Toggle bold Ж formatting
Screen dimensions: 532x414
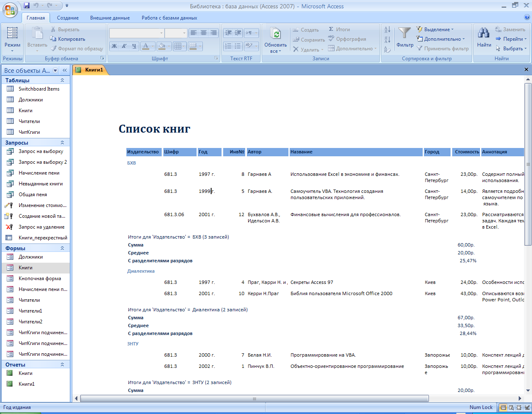[114, 46]
